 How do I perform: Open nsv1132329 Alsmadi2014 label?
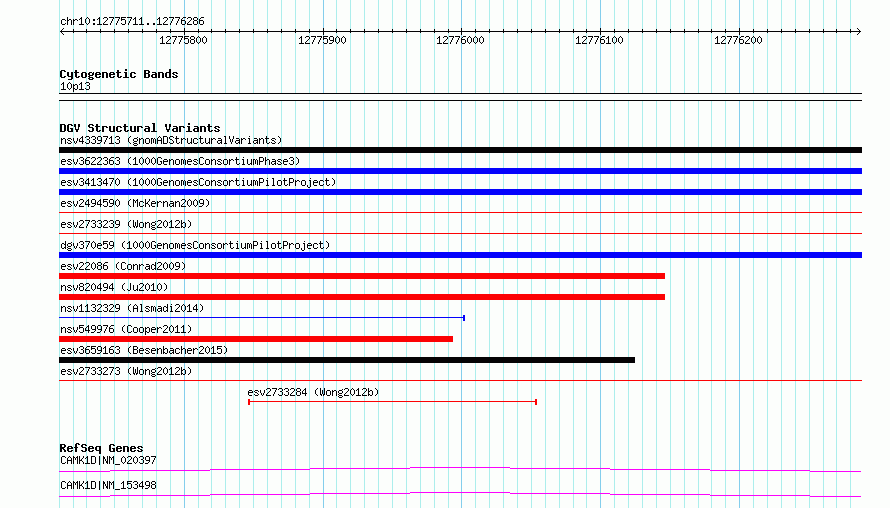(132, 308)
